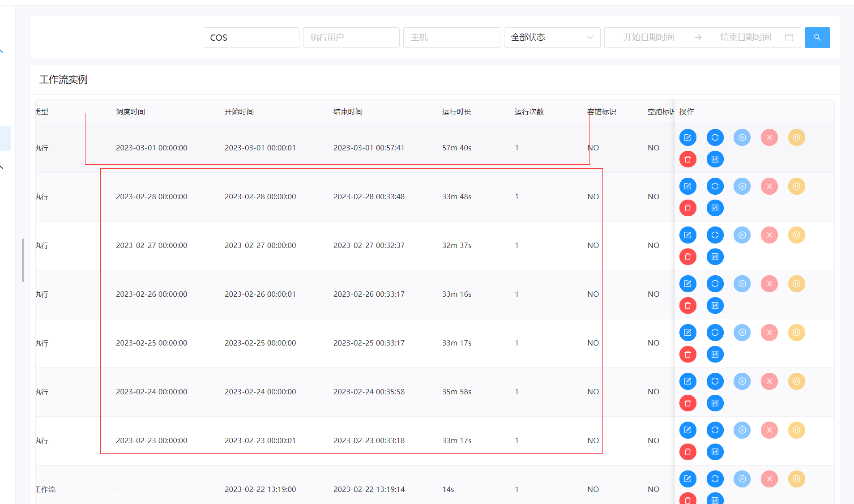Image resolution: width=854 pixels, height=504 pixels.
Task: Rerun the 2023-02-24 workflow instance
Action: tap(715, 381)
